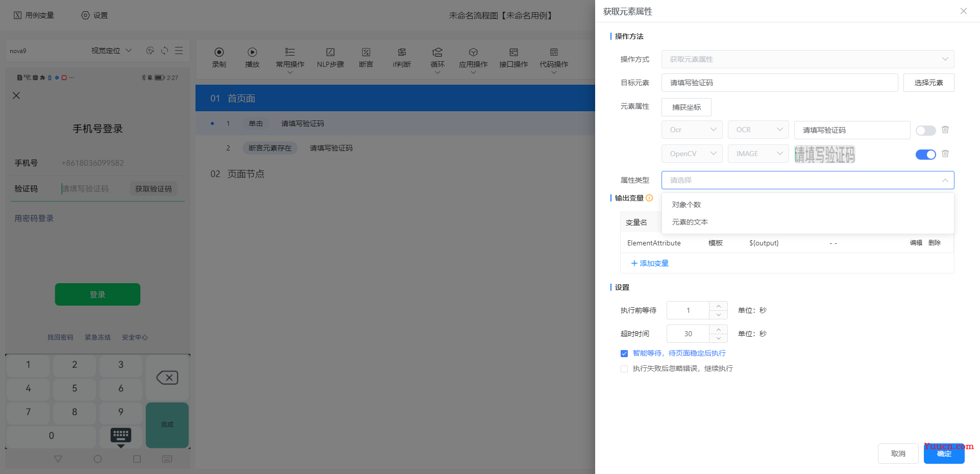This screenshot has width=980, height=474.
Task: Open the 应用操作 toolbar menu
Action: pyautogui.click(x=473, y=60)
